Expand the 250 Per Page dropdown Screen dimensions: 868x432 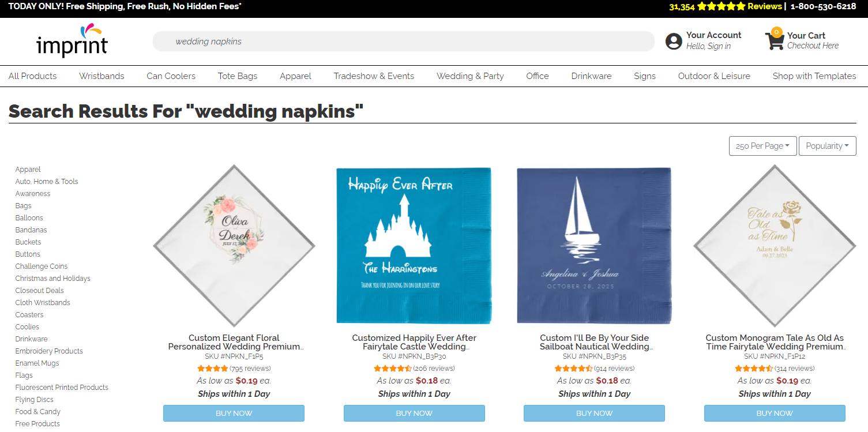(x=762, y=146)
